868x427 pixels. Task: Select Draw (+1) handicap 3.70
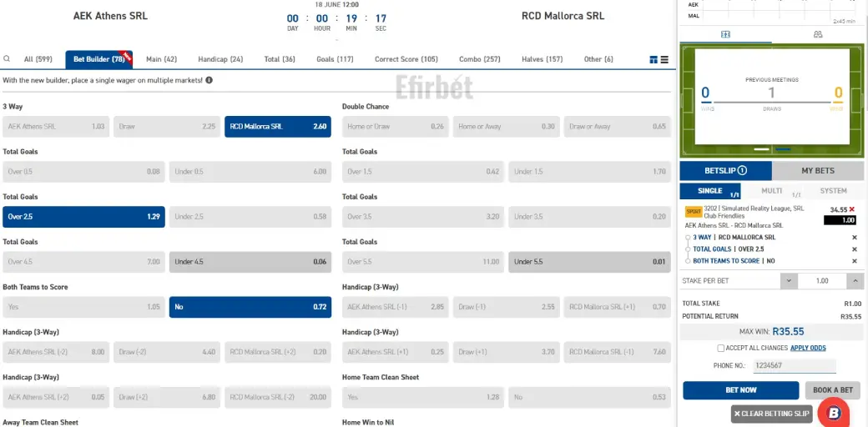click(x=506, y=352)
